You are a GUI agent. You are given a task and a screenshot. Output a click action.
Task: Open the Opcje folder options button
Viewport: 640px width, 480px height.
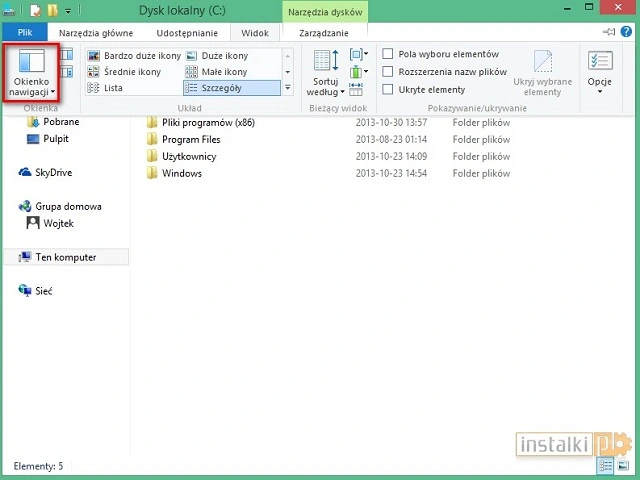600,72
